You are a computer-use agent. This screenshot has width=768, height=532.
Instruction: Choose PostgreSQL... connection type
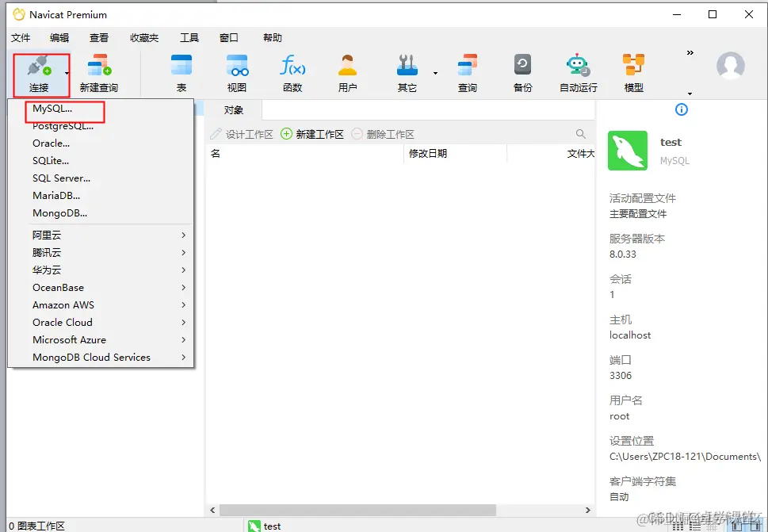63,126
